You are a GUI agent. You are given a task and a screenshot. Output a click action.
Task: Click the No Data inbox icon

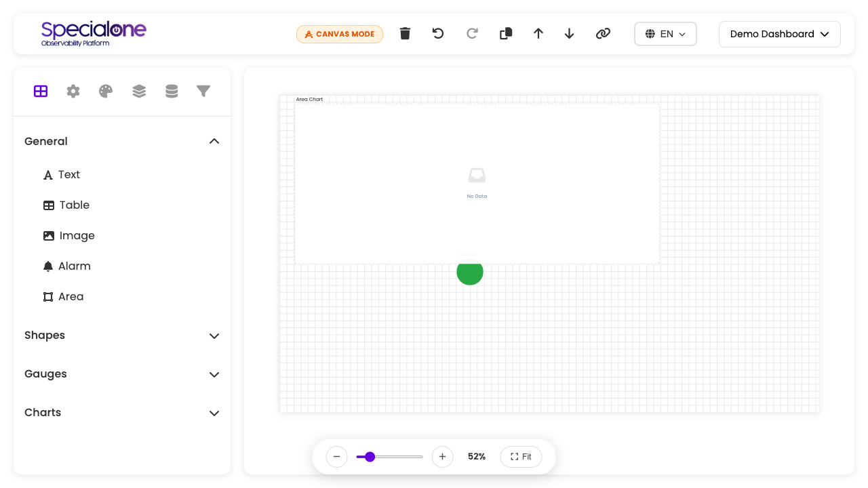coord(477,176)
